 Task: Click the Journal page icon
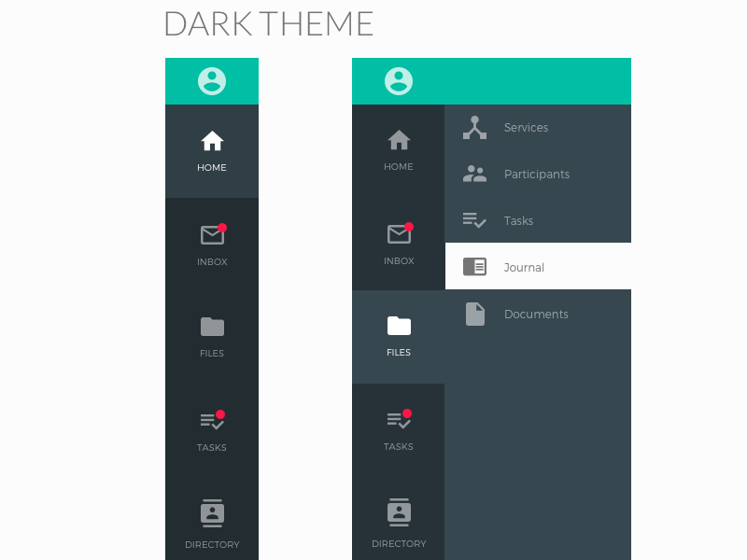pyautogui.click(x=475, y=267)
